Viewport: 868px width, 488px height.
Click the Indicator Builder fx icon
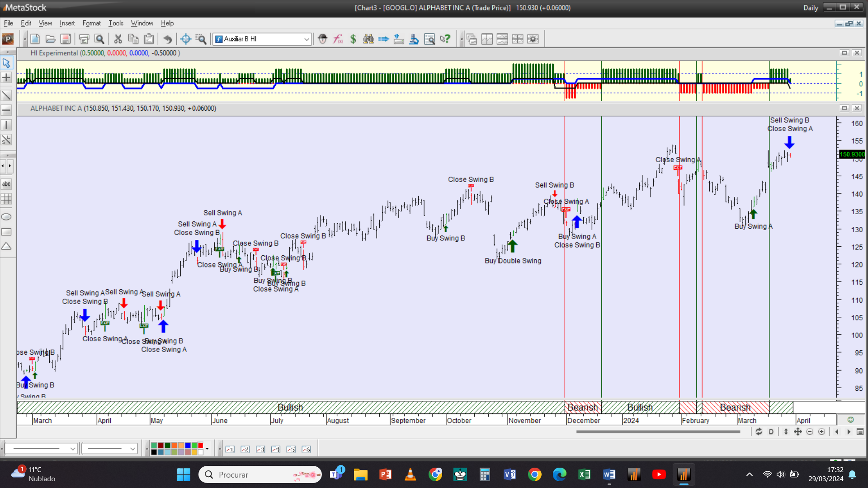[338, 39]
